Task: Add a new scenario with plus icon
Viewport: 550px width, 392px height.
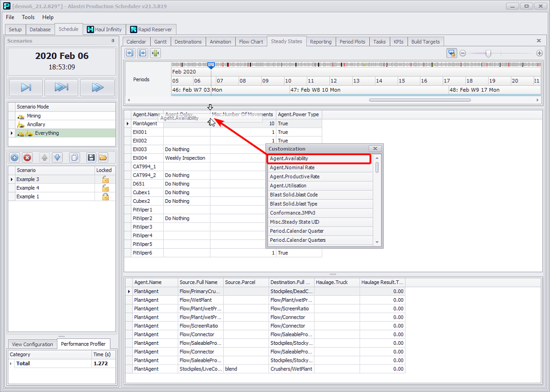Action: (15, 158)
